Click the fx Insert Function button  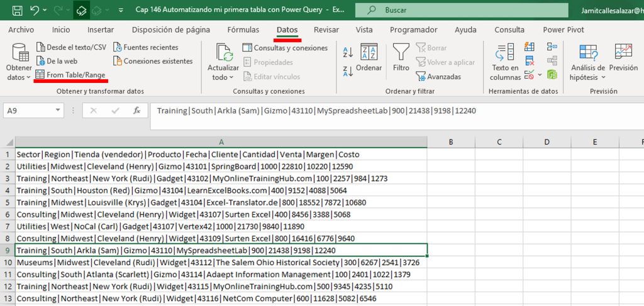[136, 111]
